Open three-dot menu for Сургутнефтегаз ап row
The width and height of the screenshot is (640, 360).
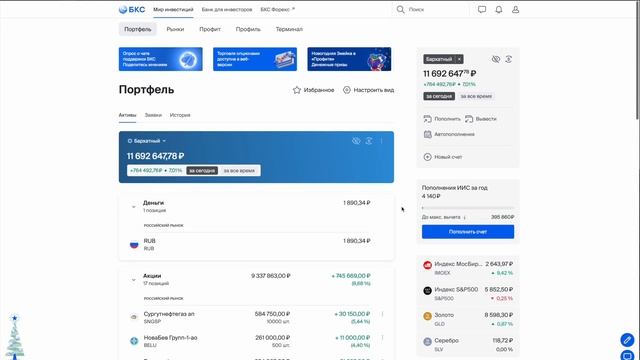[382, 314]
